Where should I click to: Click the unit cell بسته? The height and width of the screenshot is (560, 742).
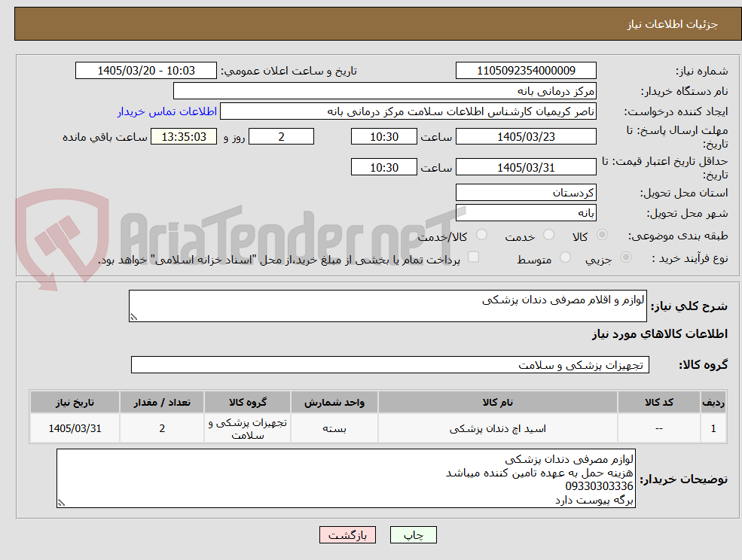click(x=334, y=428)
